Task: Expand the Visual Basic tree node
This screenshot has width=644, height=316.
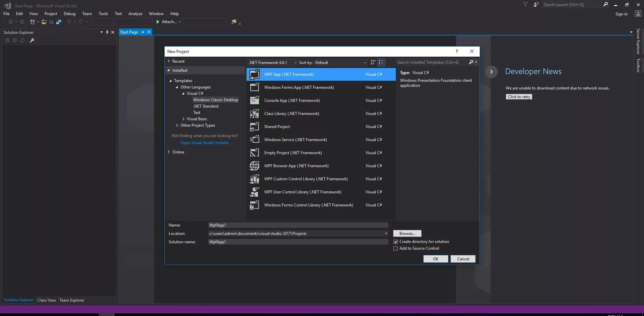Action: [183, 119]
